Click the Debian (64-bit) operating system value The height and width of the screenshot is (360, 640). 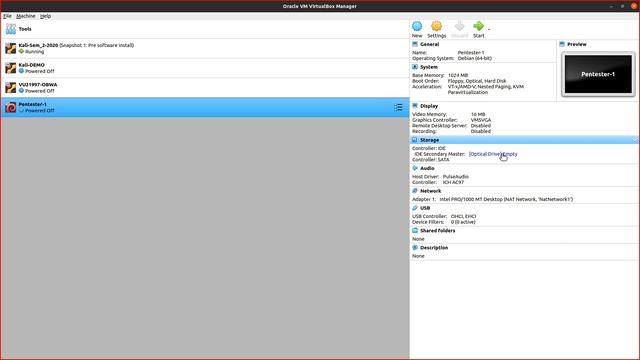click(474, 58)
